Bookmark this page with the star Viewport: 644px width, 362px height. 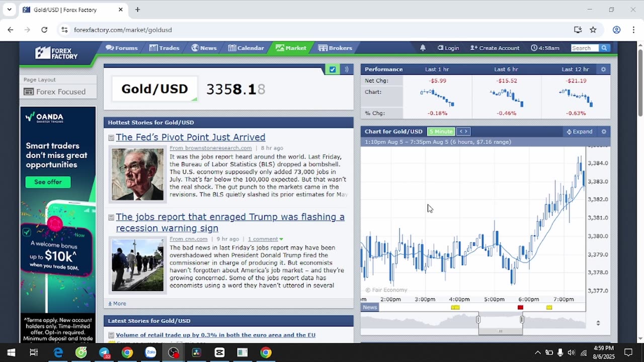593,30
